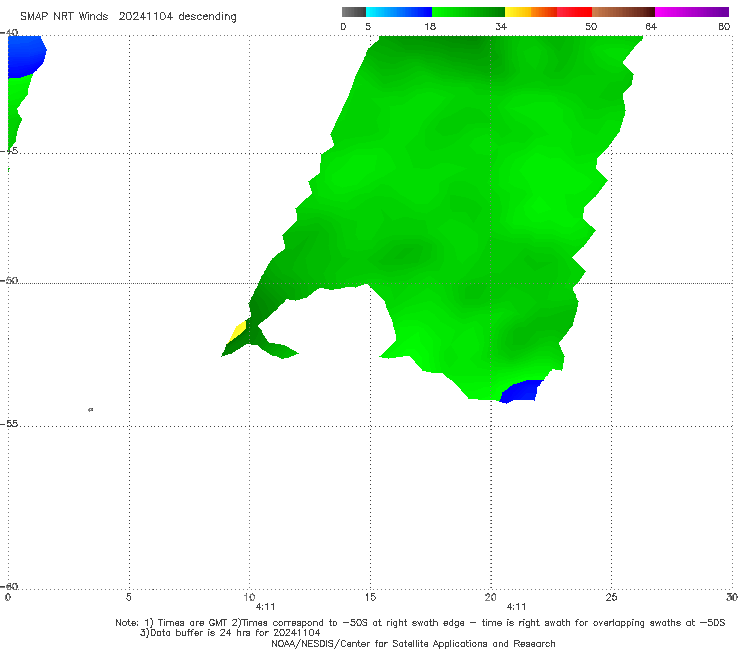Click the colorbar label '50'
The width and height of the screenshot is (740, 650).
pos(591,27)
